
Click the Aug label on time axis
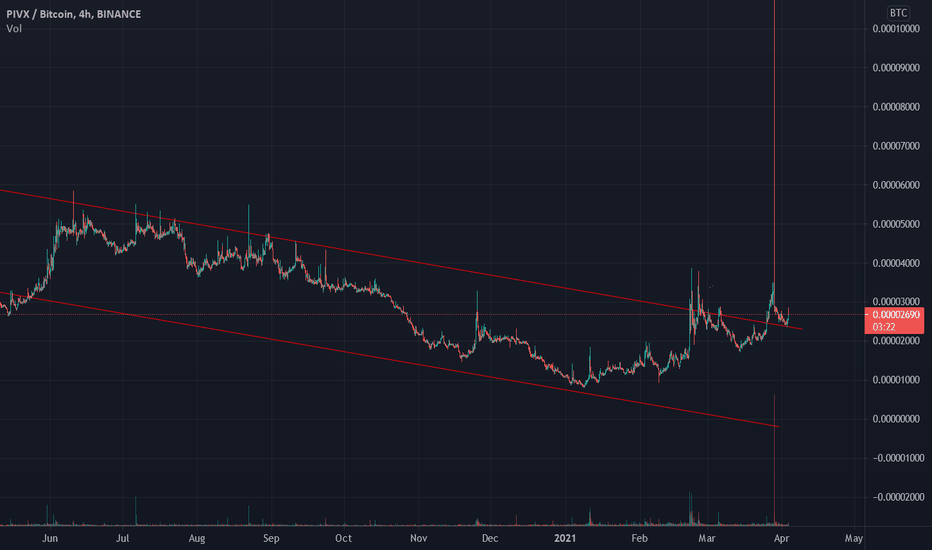197,538
